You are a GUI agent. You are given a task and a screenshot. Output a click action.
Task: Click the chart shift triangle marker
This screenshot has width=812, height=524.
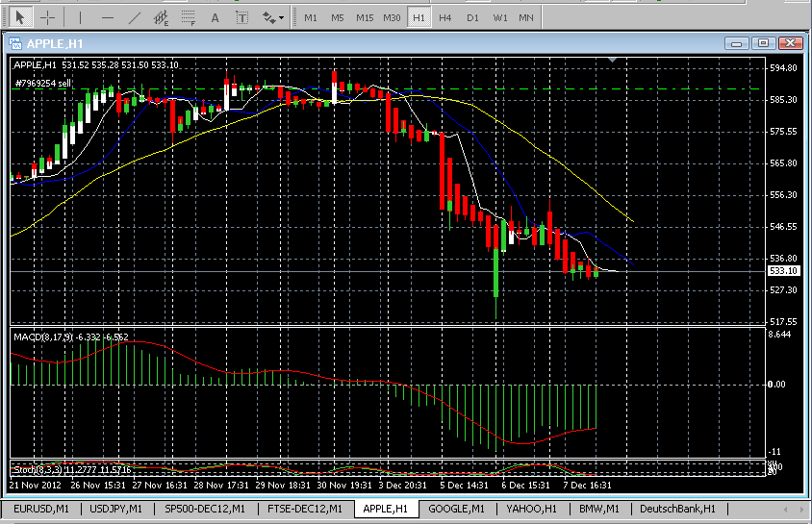(612, 60)
